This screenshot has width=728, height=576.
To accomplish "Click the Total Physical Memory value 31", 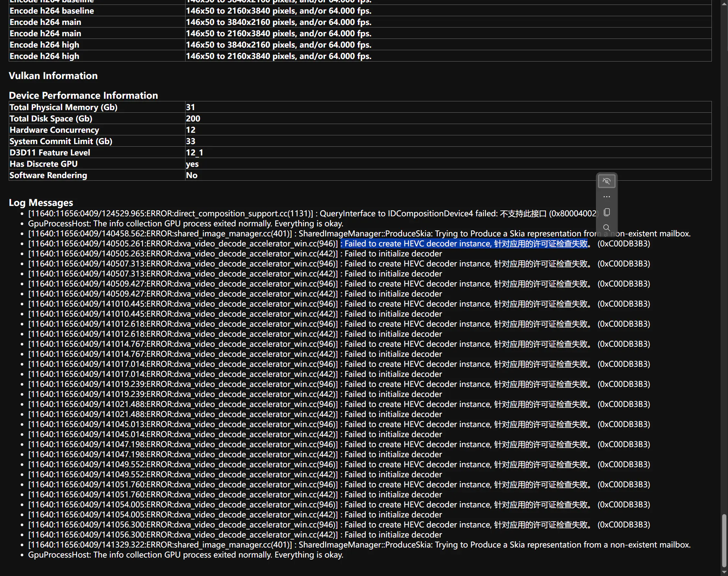I will [x=190, y=107].
